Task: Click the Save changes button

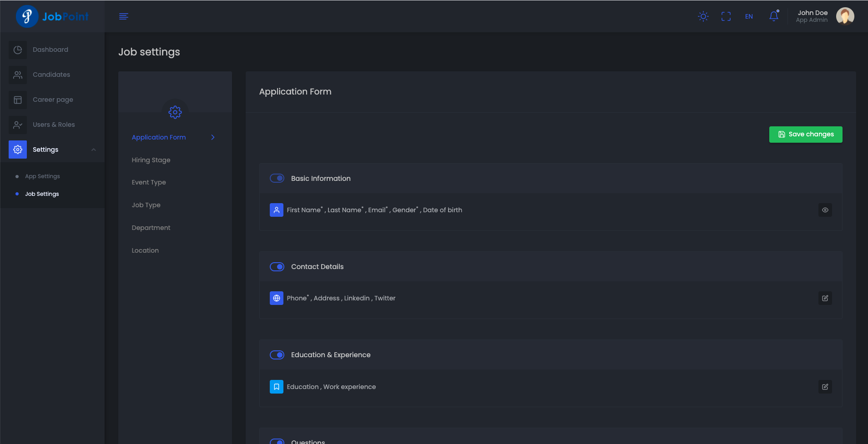Action: (x=805, y=135)
